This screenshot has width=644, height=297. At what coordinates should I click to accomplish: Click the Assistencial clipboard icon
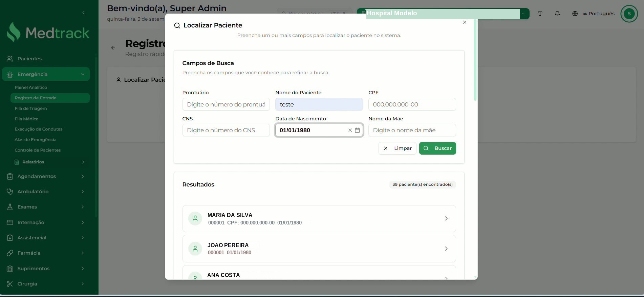[10, 238]
